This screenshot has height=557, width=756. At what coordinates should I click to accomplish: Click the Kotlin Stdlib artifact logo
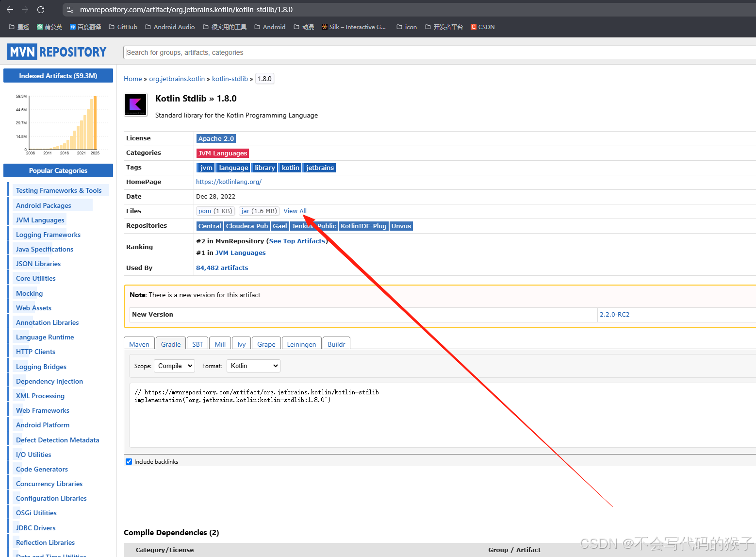pos(135,105)
